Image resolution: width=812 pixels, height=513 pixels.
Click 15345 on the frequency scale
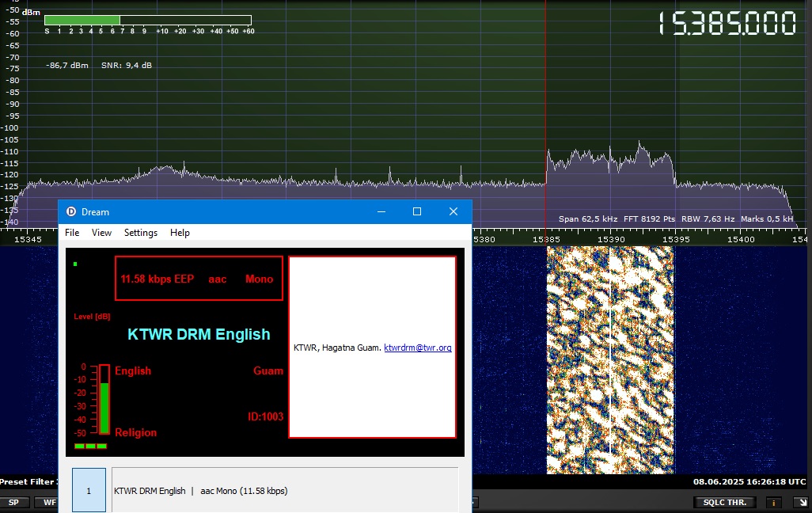(28, 239)
